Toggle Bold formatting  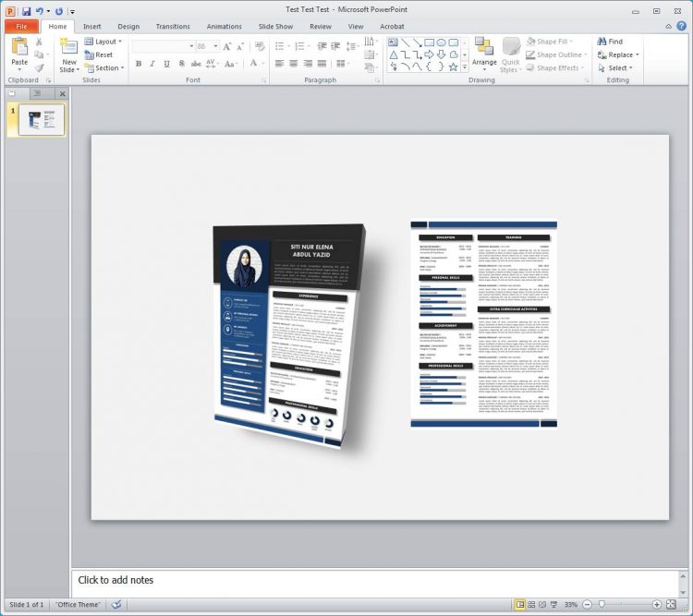click(x=139, y=64)
